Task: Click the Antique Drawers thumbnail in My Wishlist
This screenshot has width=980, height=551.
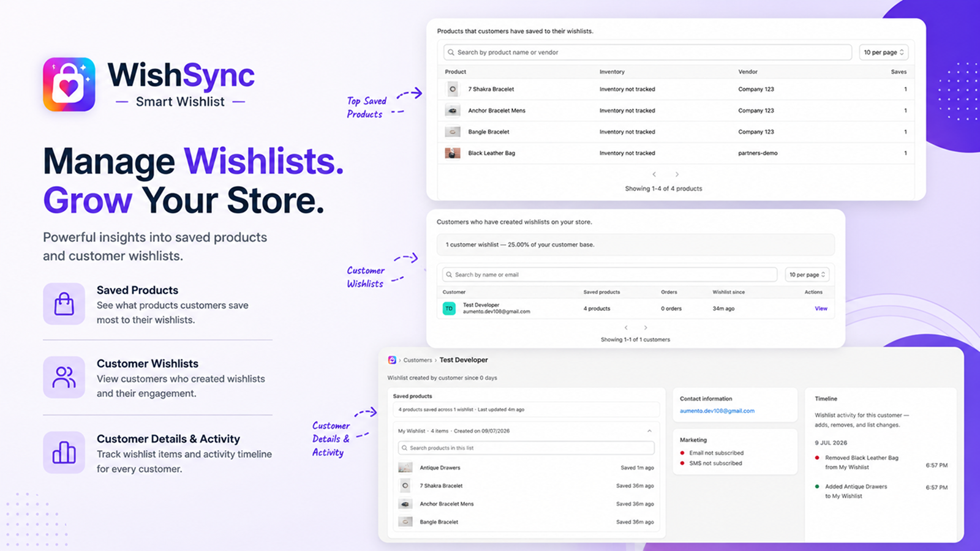Action: pyautogui.click(x=405, y=468)
